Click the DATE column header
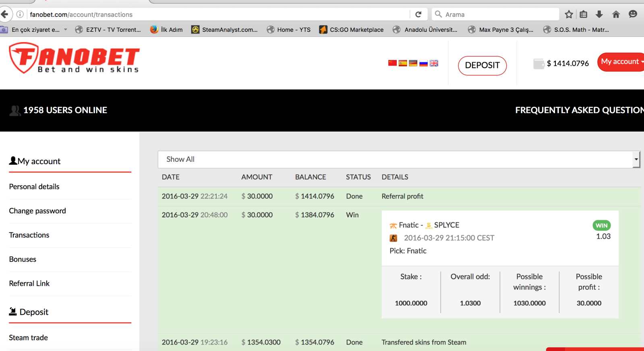This screenshot has width=644, height=351. (171, 177)
